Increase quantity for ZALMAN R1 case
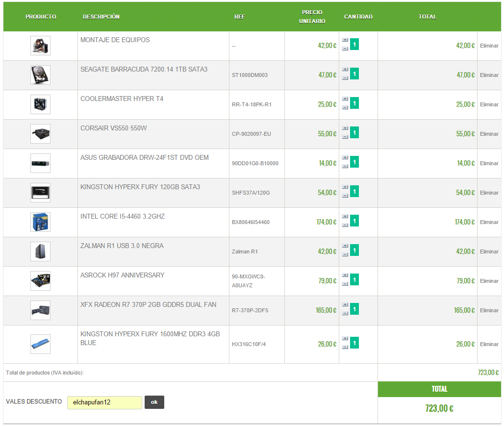This screenshot has width=504, height=426. pyautogui.click(x=345, y=246)
